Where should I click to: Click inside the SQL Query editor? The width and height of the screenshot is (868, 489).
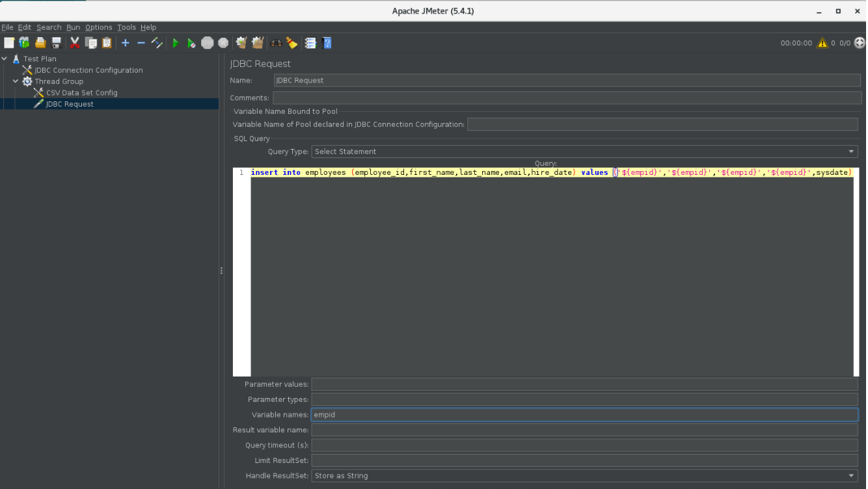551,273
